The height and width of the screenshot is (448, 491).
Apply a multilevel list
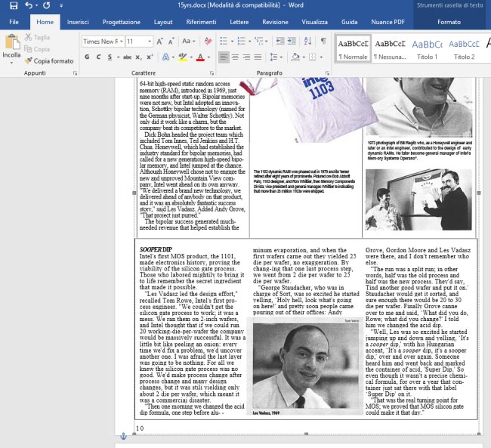point(259,41)
